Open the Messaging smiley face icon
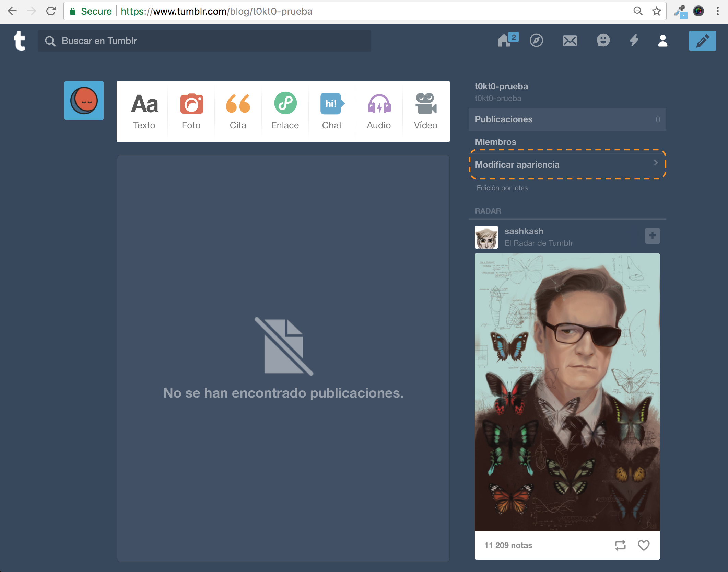 tap(603, 41)
